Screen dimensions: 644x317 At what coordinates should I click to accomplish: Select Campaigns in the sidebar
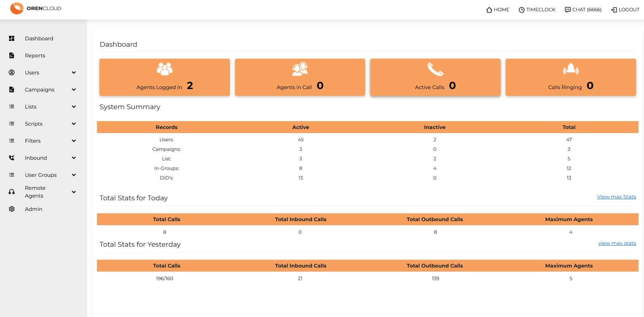40,90
